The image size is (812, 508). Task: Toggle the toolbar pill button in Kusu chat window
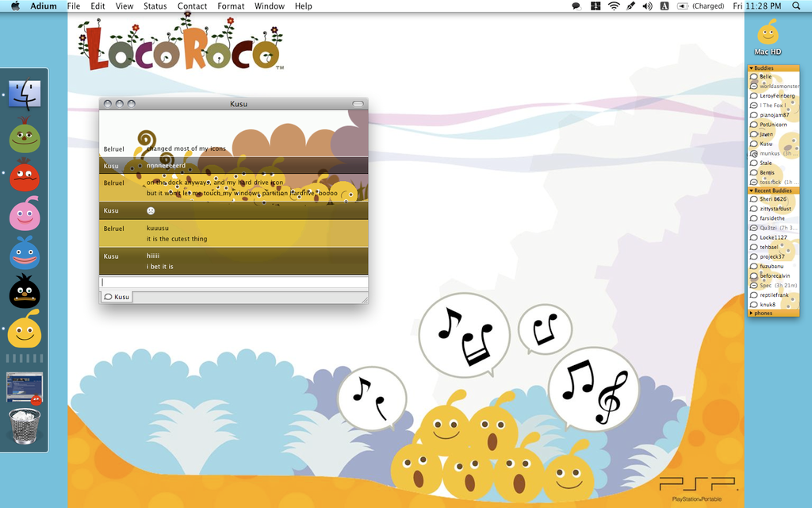[x=358, y=104]
